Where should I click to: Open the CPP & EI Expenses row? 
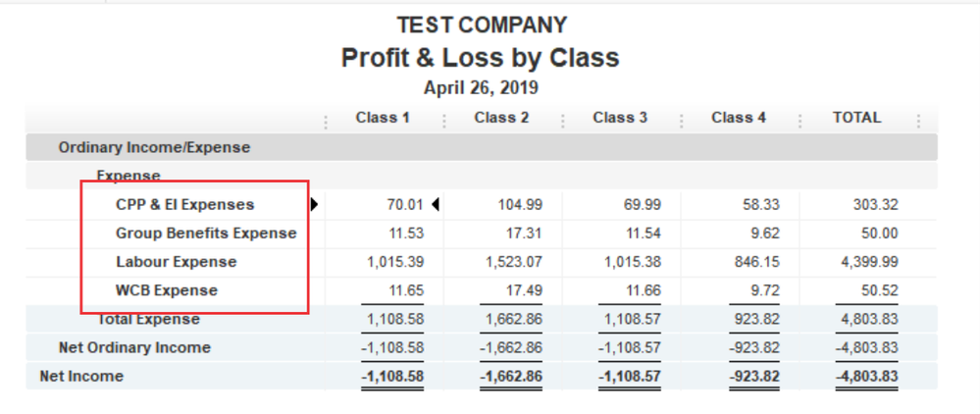click(x=184, y=205)
